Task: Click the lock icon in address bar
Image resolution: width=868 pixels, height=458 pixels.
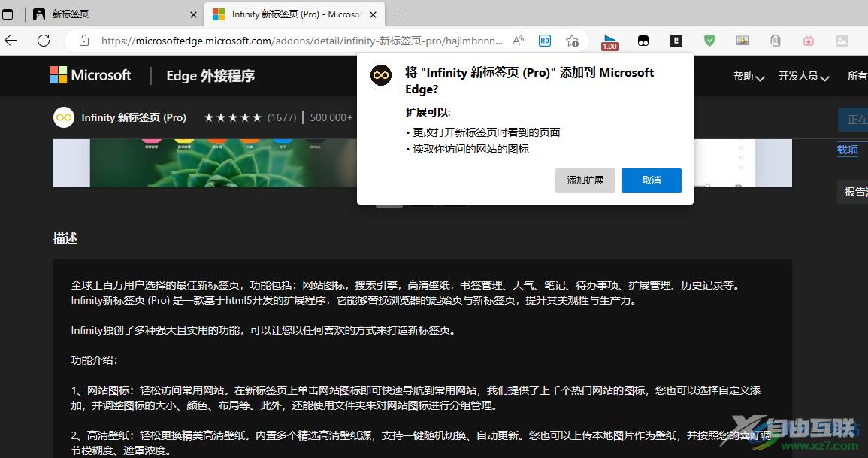Action: click(84, 41)
